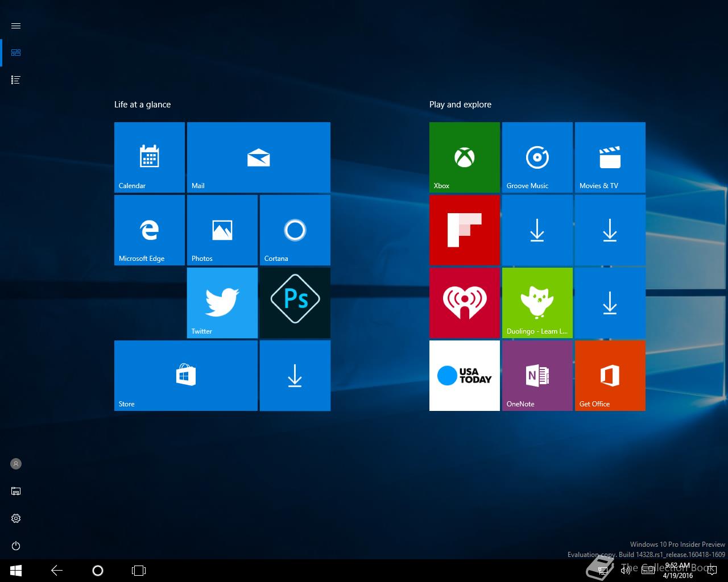The width and height of the screenshot is (728, 582).
Task: Click the download tile beside the Flipboard tile
Action: click(x=537, y=230)
